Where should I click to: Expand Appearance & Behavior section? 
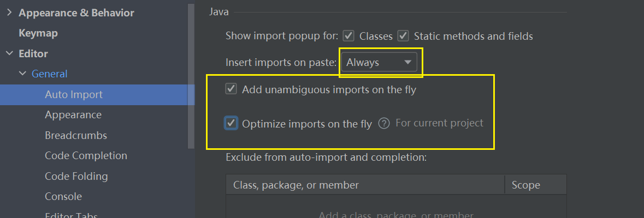9,13
